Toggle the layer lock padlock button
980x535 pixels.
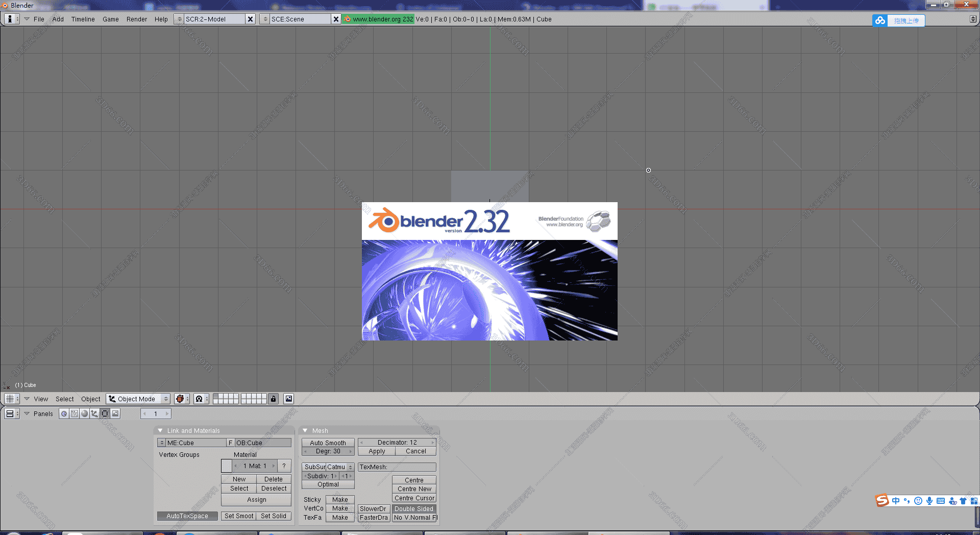(274, 399)
